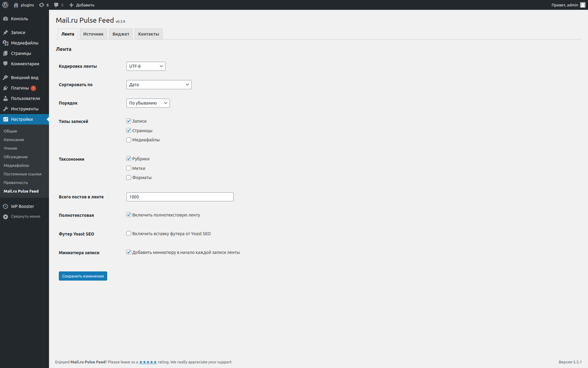Click the red plugin update badge
588x368 pixels.
pyautogui.click(x=33, y=88)
